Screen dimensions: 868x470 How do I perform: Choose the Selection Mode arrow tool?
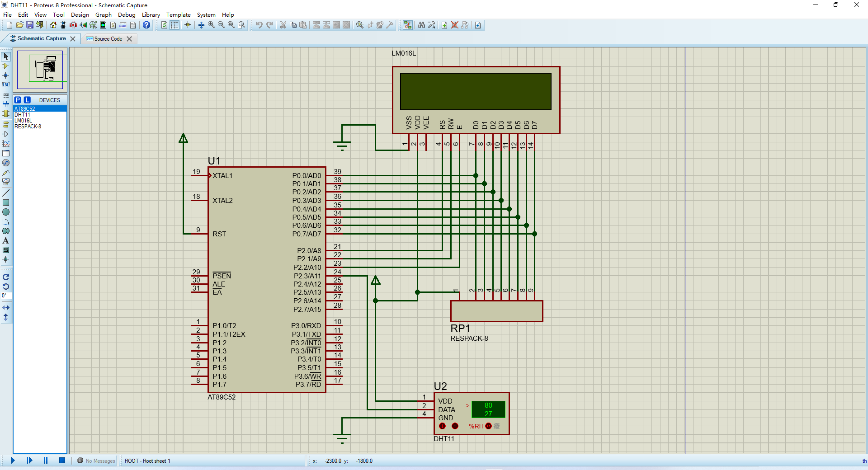click(x=6, y=56)
